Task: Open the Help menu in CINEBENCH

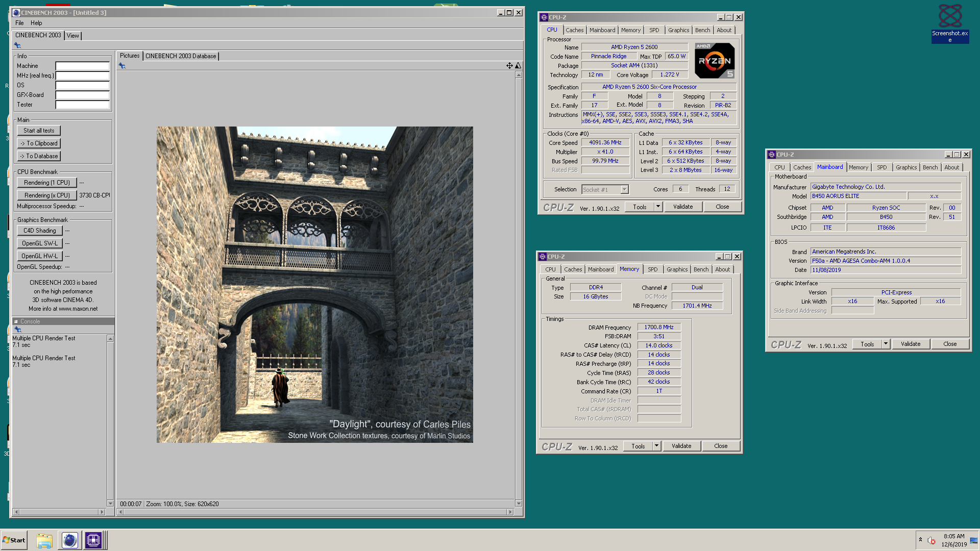Action: 36,23
